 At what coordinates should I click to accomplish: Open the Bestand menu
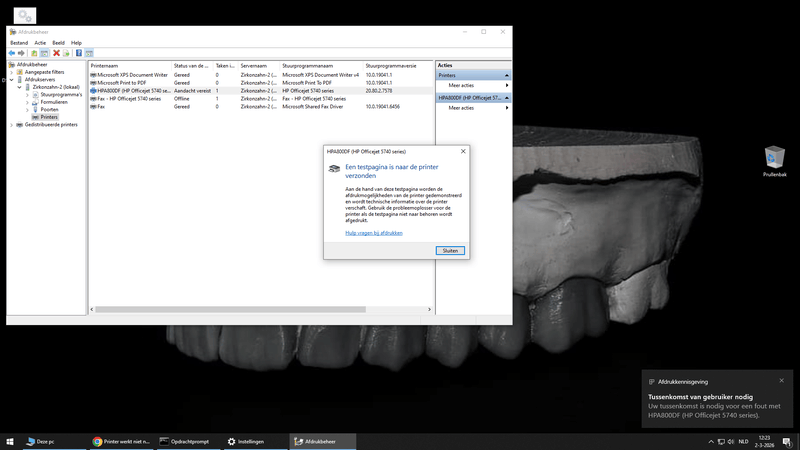click(19, 43)
